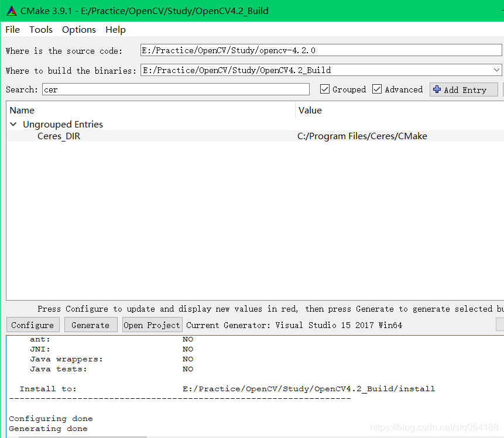Open the File menu
This screenshot has width=504, height=438.
pos(12,29)
